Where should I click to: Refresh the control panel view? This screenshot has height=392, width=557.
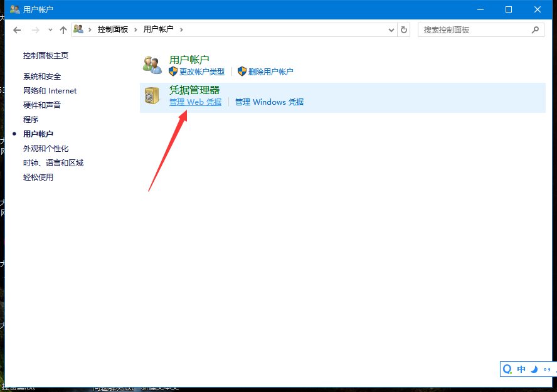click(404, 30)
